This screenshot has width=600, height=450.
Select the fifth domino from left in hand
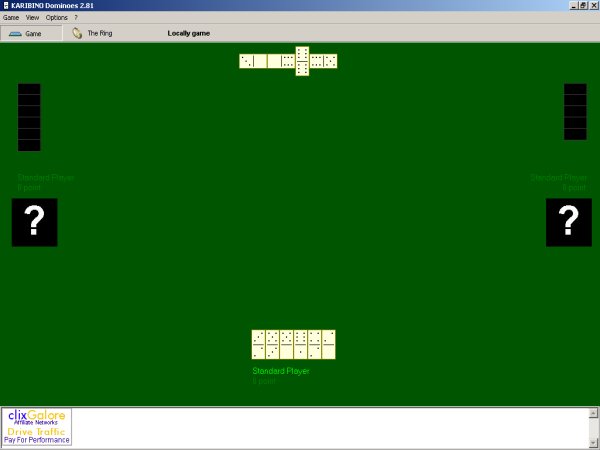[314, 344]
